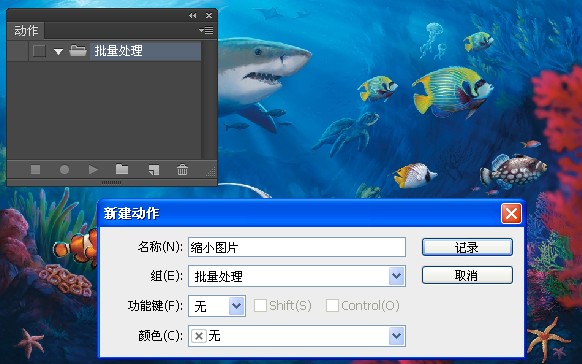Delete selection with the trash icon

[182, 170]
